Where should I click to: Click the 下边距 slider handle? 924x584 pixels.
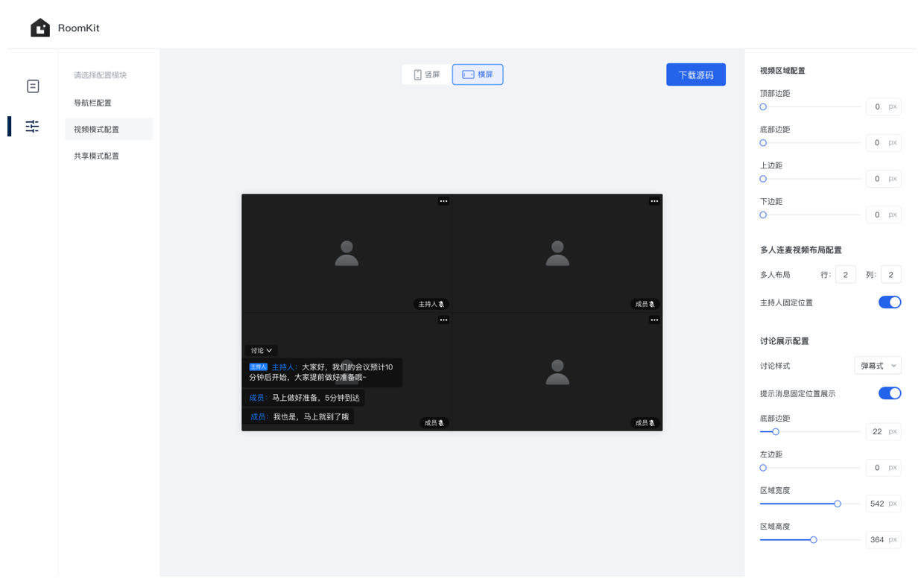point(763,215)
